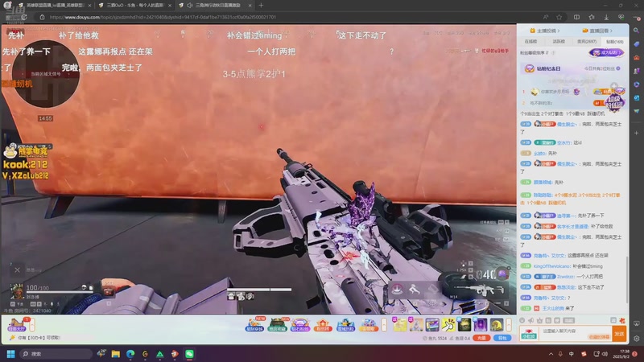Screen dimensions: 644x362
Task: Expand activity icons arrow beside gold icon
Action: pyautogui.click(x=384, y=325)
